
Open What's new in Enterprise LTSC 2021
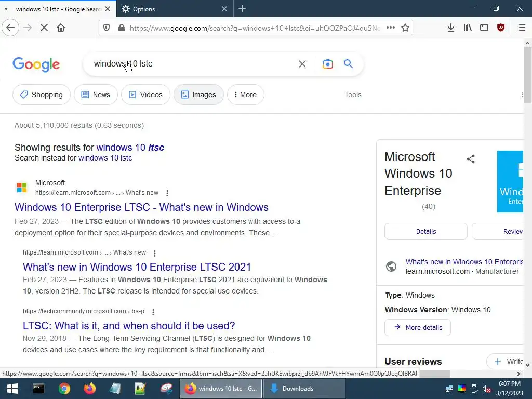point(137,267)
